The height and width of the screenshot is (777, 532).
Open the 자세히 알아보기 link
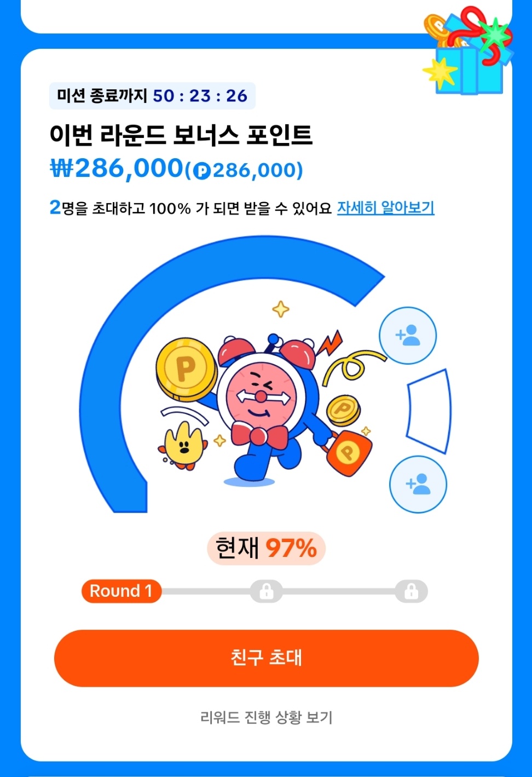coord(386,208)
